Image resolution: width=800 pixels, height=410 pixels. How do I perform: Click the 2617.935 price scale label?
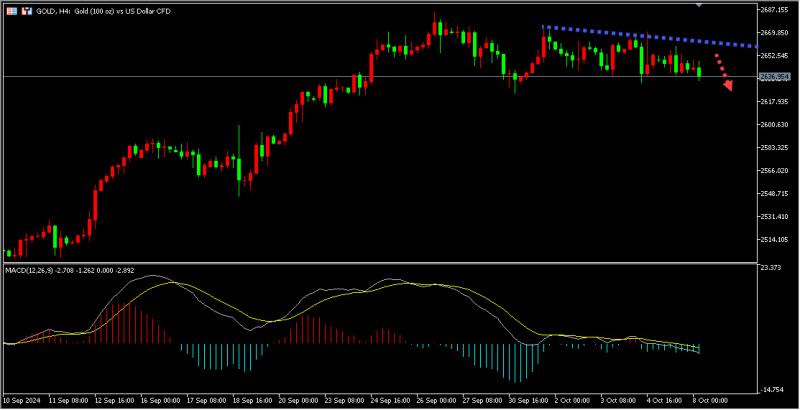pyautogui.click(x=776, y=101)
